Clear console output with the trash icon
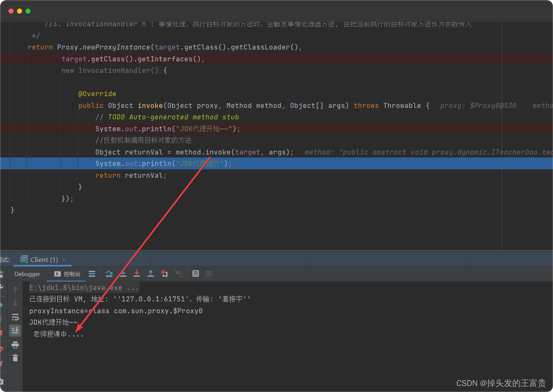The image size is (553, 392). point(15,358)
